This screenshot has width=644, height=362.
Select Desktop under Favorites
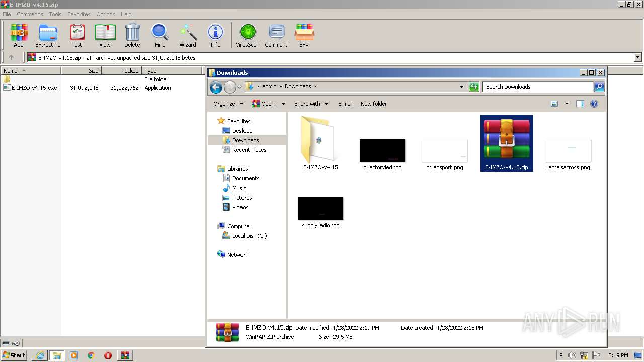242,131
